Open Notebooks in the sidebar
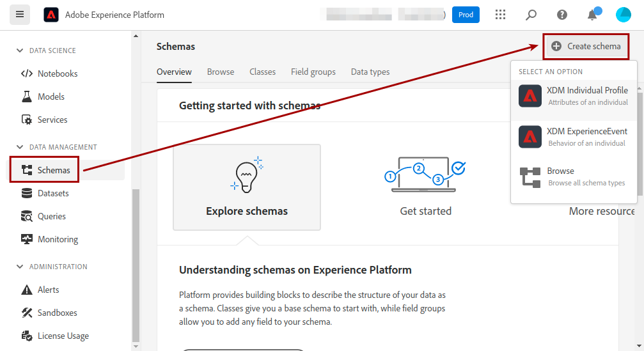Viewport: 644px width, 351px height. (x=49, y=74)
